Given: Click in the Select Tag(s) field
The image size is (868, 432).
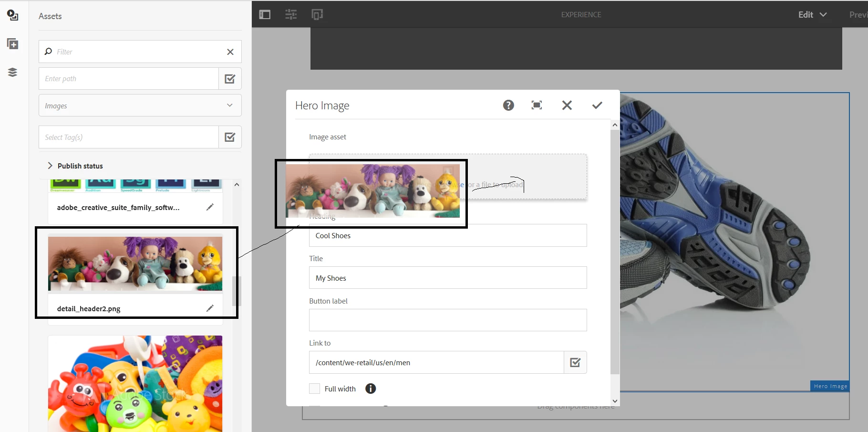Looking at the screenshot, I should point(129,137).
